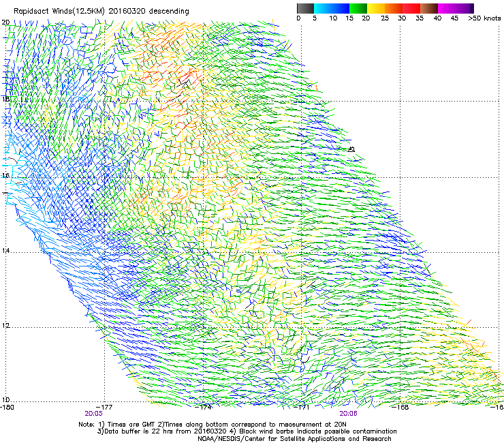Click the '-177' longitude axis label
The image size is (504, 443).
105,408
